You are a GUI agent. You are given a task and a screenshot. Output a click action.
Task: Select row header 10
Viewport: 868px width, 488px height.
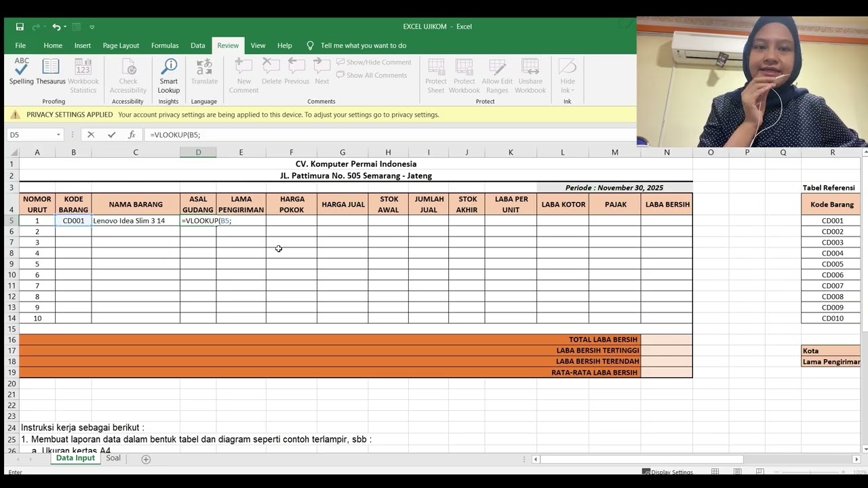pyautogui.click(x=12, y=275)
